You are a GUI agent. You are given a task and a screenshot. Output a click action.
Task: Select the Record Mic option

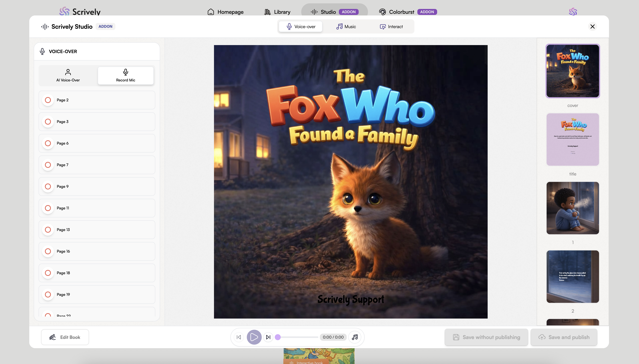[x=126, y=75]
